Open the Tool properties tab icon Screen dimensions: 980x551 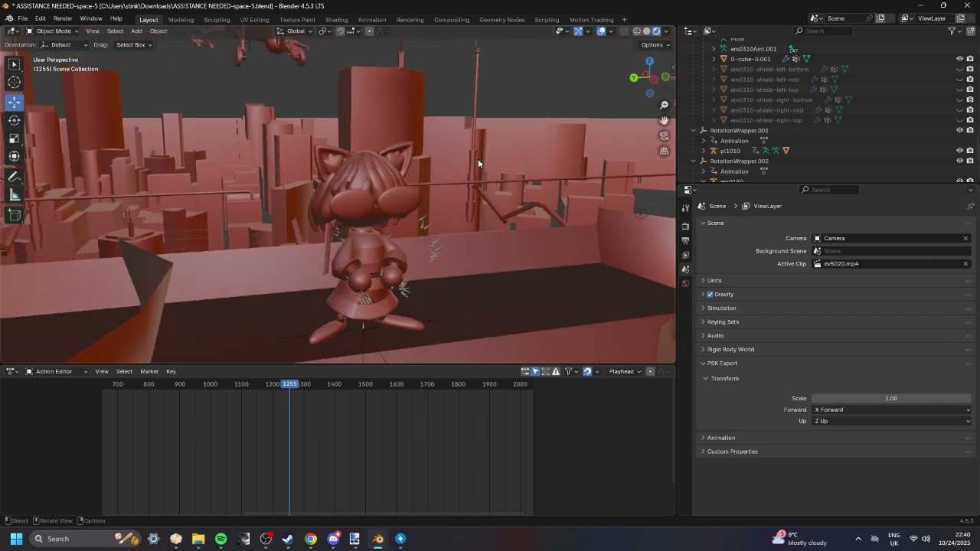(685, 208)
